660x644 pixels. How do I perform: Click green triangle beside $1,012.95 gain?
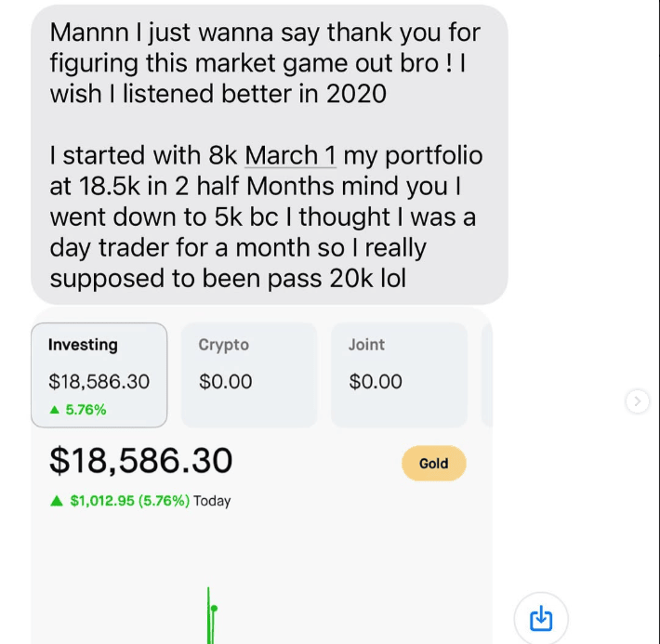(x=58, y=501)
